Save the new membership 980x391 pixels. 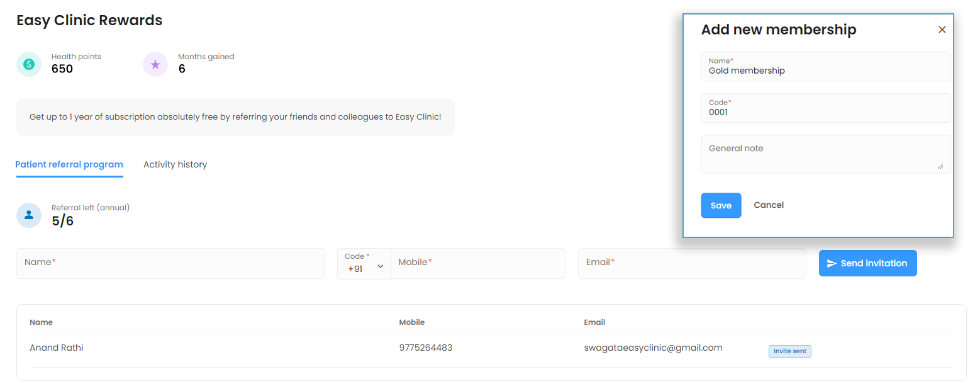coord(721,205)
